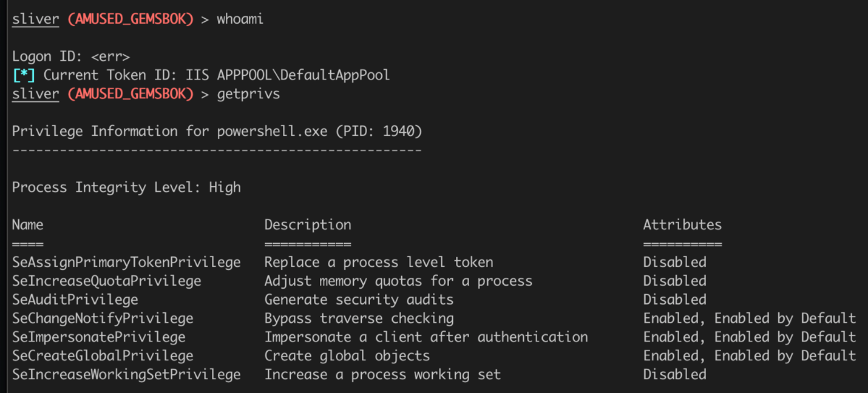Click the Create global objects description
Screen dimensions: 868x393
(347, 355)
